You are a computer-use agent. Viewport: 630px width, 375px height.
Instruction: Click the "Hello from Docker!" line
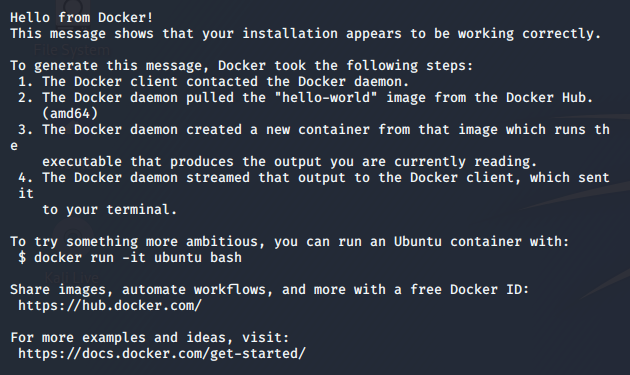click(x=82, y=18)
